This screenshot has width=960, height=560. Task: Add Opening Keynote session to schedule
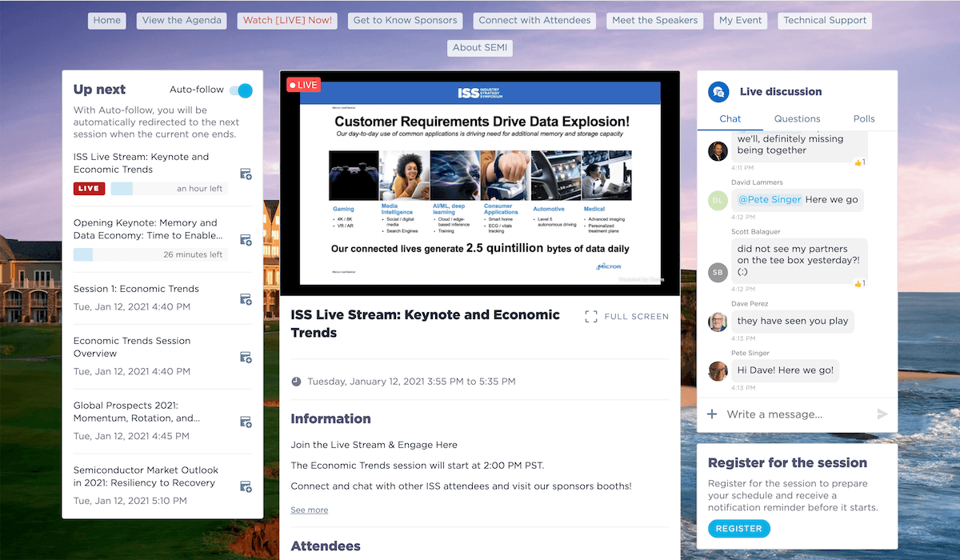pyautogui.click(x=246, y=240)
